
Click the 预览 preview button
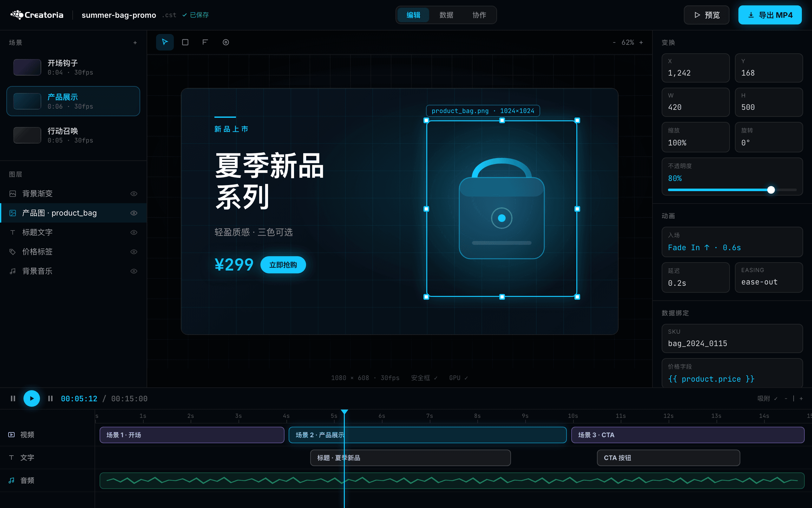point(707,15)
